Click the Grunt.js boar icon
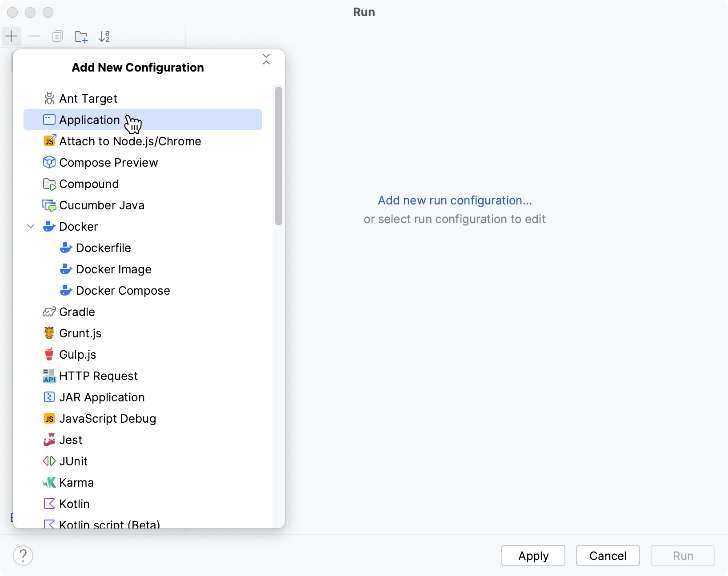Image resolution: width=728 pixels, height=576 pixels. tap(49, 333)
